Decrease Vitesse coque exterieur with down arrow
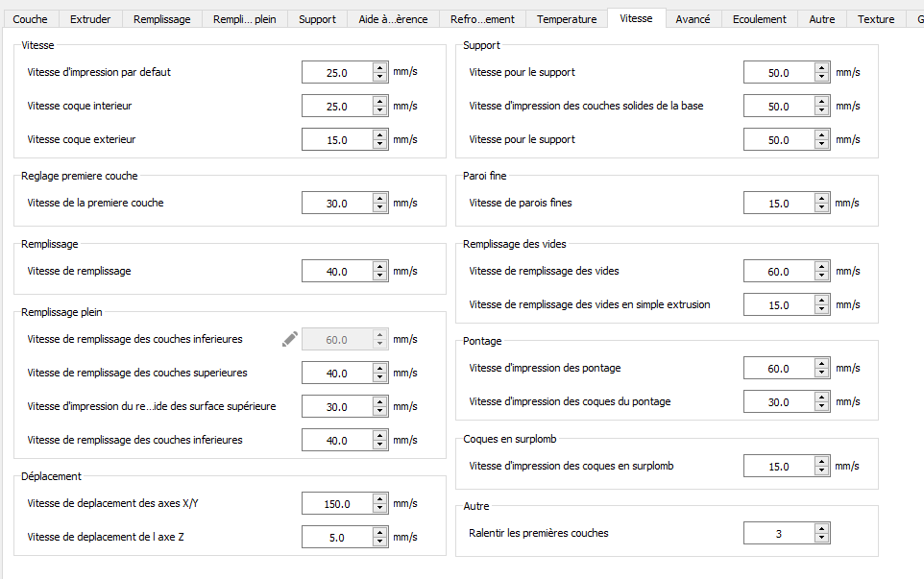The image size is (924, 579). [x=379, y=144]
